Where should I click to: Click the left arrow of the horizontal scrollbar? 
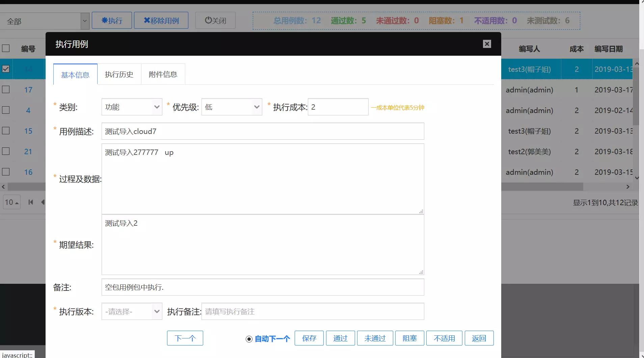(3, 187)
